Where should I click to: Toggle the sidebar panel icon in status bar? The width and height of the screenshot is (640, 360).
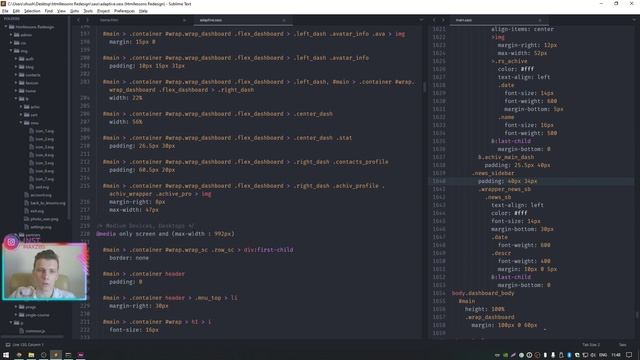click(7, 345)
